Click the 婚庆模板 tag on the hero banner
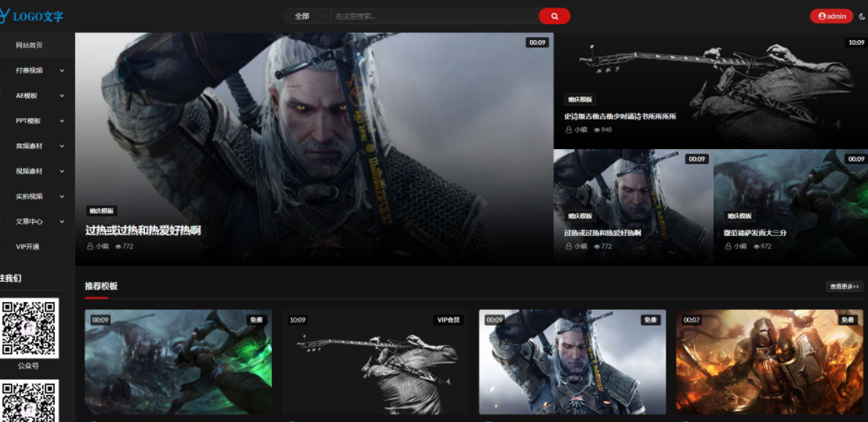Screen dimensions: 868x422 point(101,211)
